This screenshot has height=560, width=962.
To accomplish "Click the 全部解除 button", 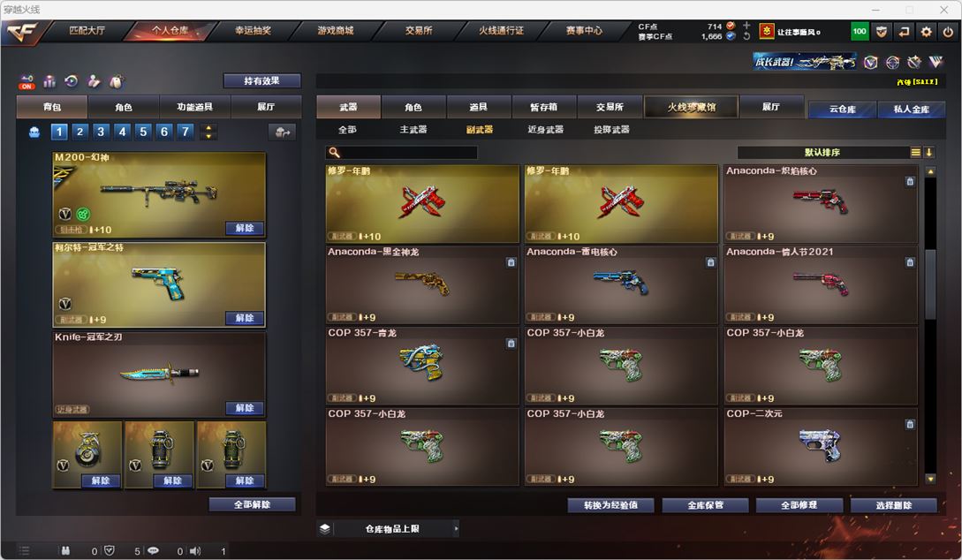I will pyautogui.click(x=252, y=504).
